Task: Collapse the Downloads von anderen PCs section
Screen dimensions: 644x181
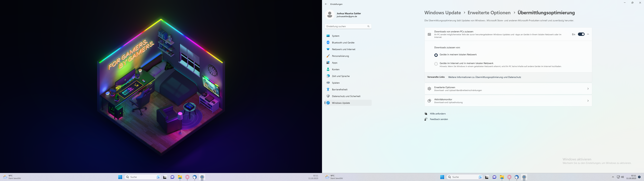Action: (x=588, y=34)
